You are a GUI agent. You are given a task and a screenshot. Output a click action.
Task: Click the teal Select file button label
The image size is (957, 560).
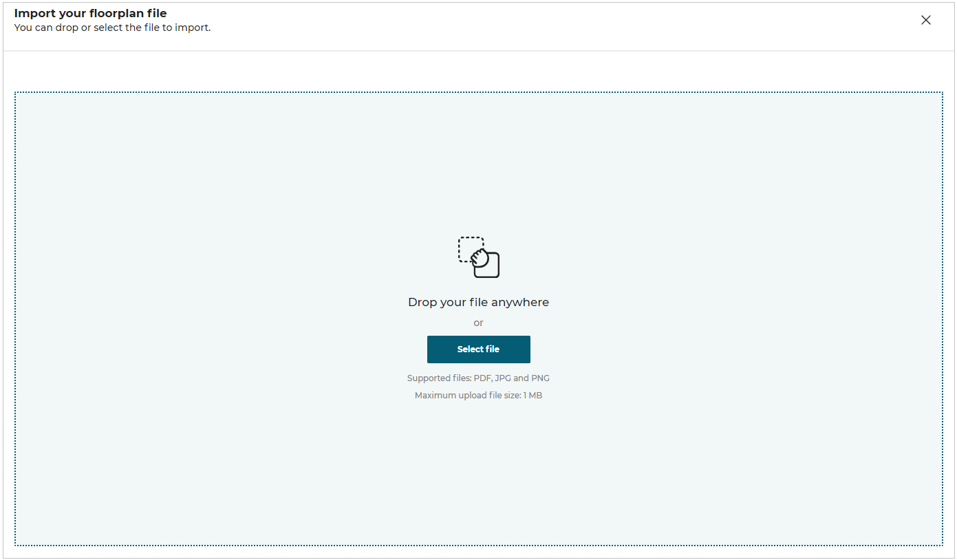pyautogui.click(x=479, y=349)
